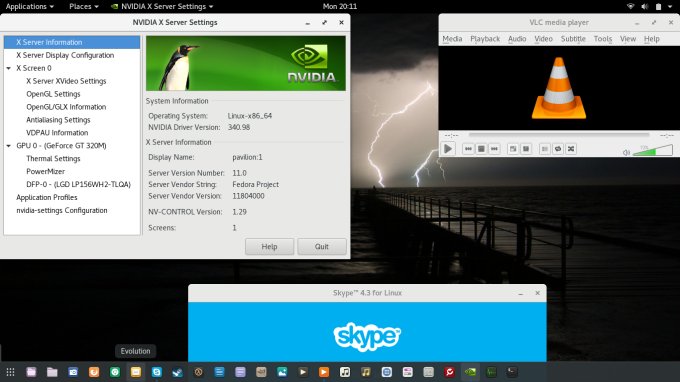680x382 pixels.
Task: Launch Steam from the dock
Action: 177,372
